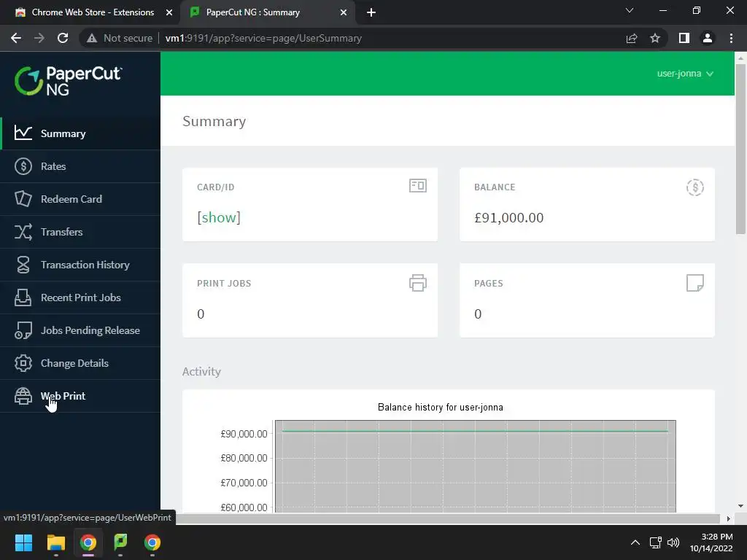Open the Change Details menu item

click(x=80, y=363)
